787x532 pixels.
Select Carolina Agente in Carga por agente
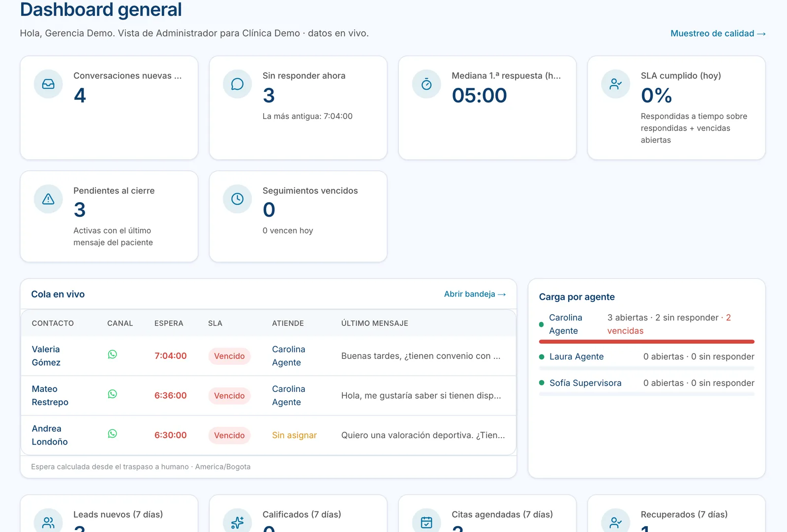tap(566, 324)
